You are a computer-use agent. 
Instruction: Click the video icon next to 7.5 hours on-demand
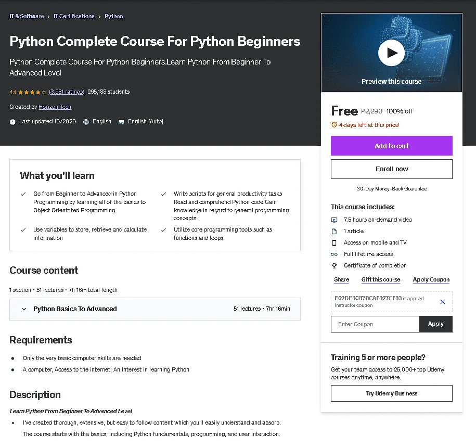(334, 220)
